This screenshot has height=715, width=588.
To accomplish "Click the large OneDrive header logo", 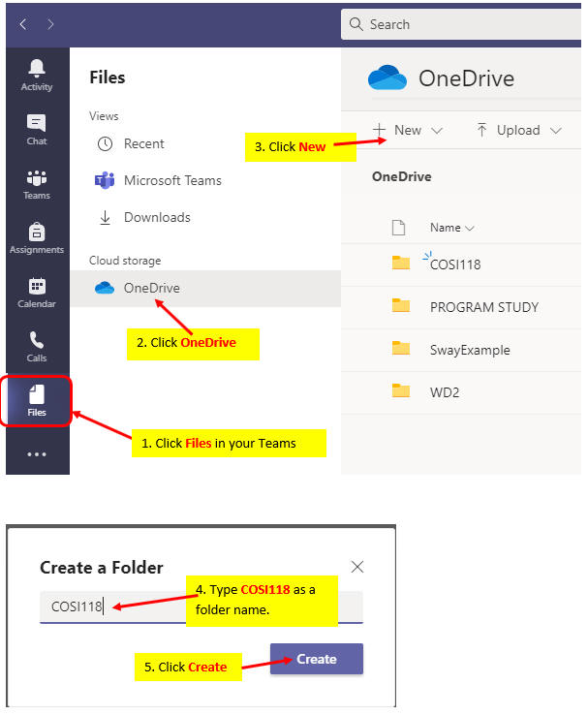I will click(x=387, y=78).
